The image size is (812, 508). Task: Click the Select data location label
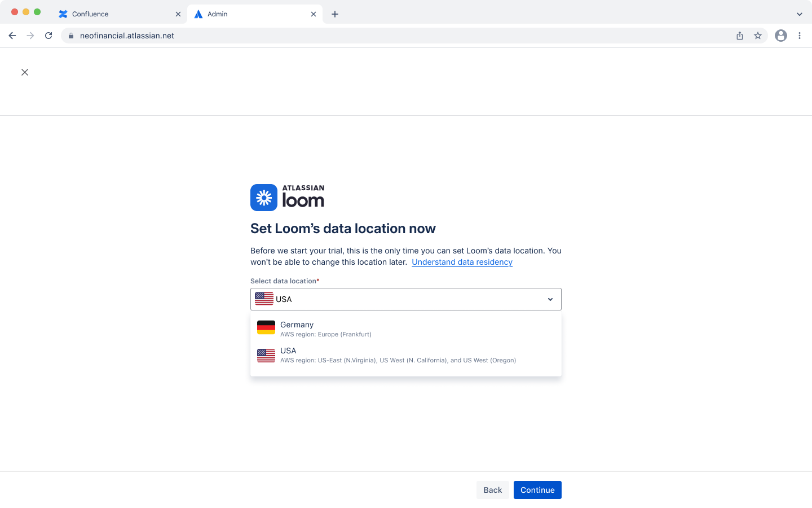point(285,281)
